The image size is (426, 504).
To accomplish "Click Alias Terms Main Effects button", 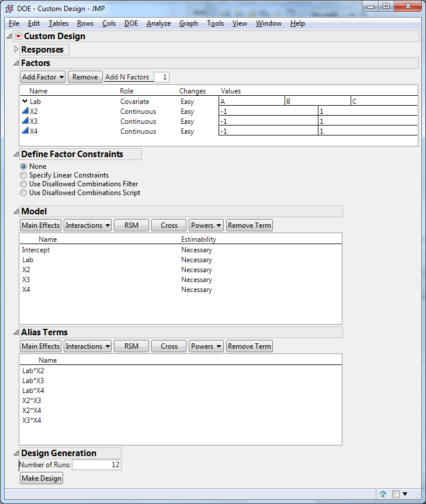I will (x=40, y=346).
